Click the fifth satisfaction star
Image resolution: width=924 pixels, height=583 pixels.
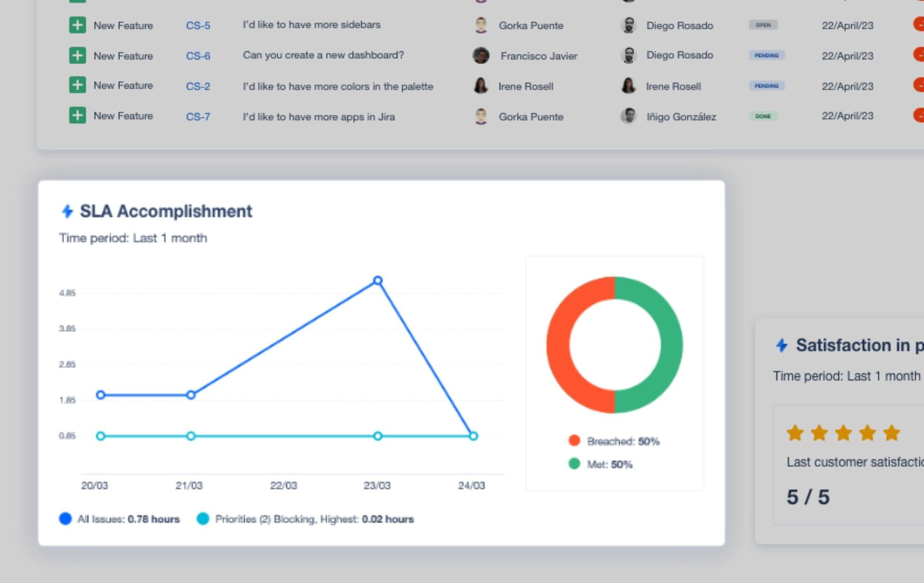click(x=891, y=433)
